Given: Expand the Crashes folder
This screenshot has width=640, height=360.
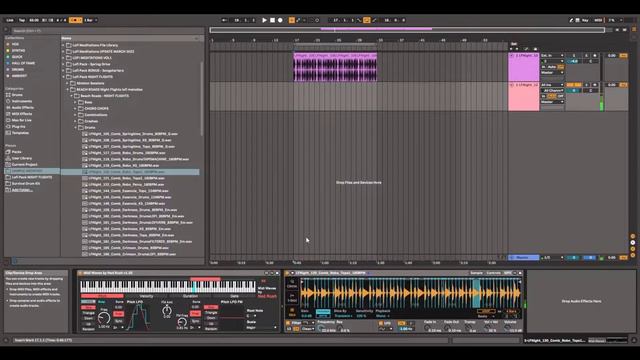Looking at the screenshot, I should pos(76,121).
